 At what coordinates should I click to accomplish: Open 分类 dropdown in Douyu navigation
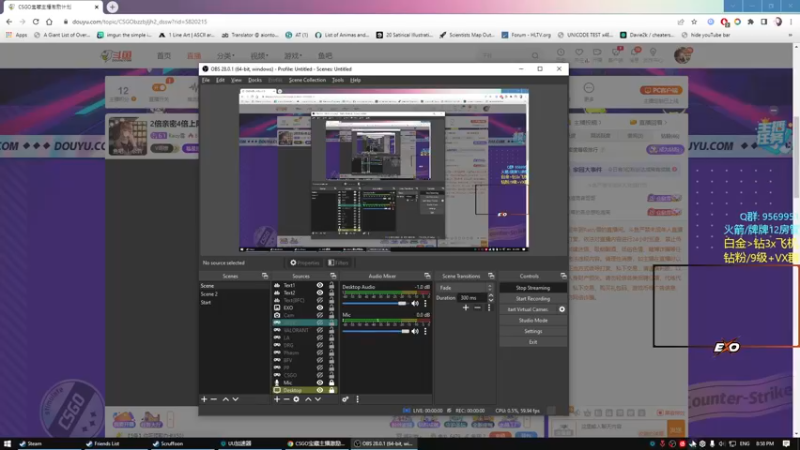[x=226, y=56]
